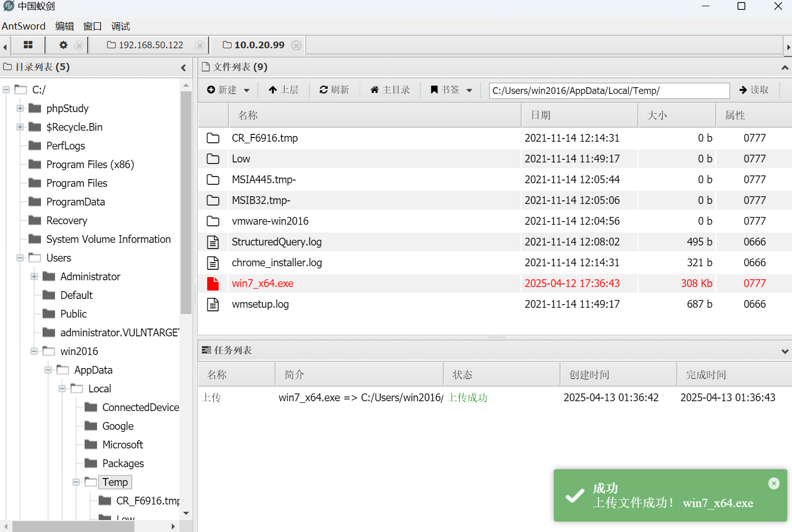Collapse the C:/ tree root
792x532 pixels.
6,90
